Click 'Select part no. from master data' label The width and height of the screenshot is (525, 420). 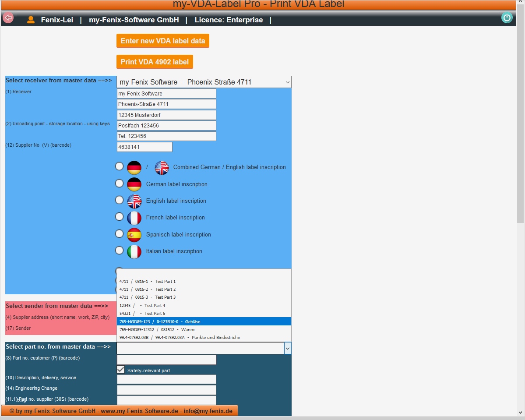(58, 347)
